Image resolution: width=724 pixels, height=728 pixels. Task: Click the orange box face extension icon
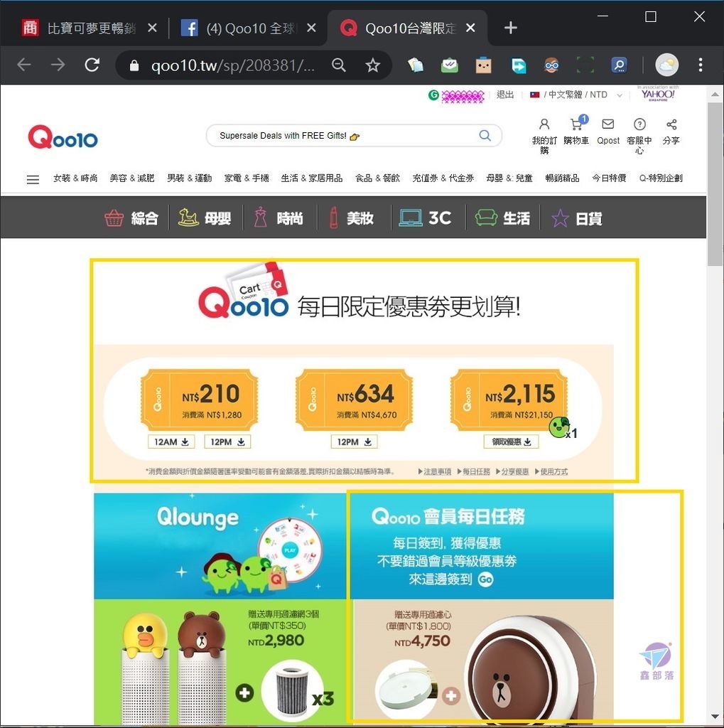[x=484, y=65]
